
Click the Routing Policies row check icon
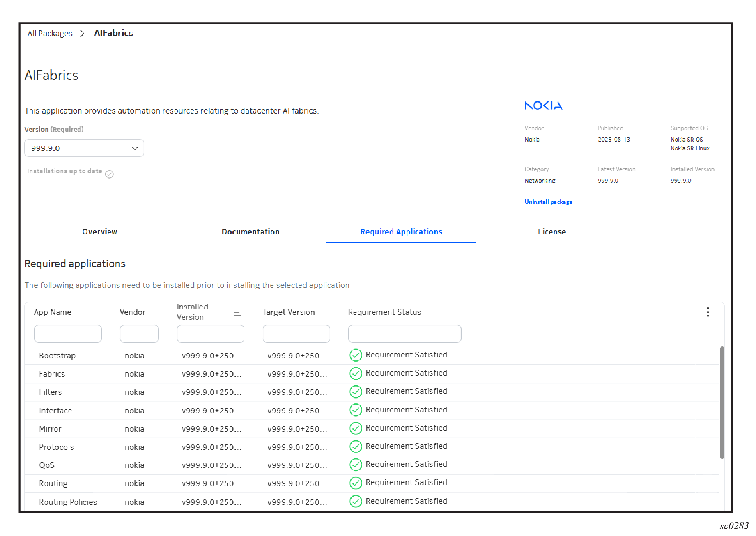pyautogui.click(x=356, y=502)
